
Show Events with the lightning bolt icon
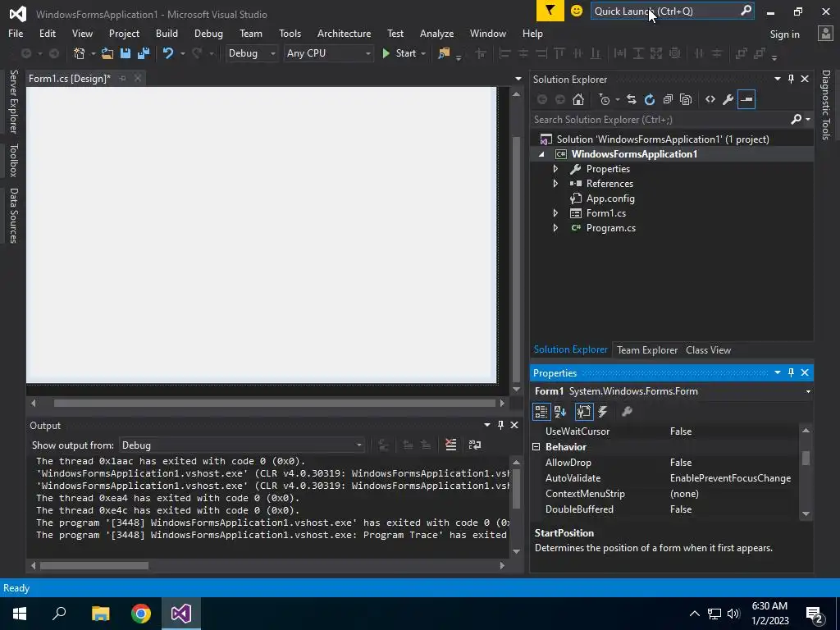click(x=603, y=412)
